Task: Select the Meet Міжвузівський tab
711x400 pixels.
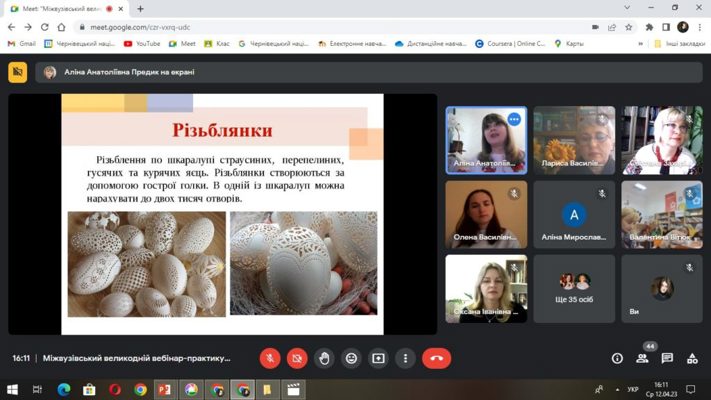Action: tap(67, 9)
